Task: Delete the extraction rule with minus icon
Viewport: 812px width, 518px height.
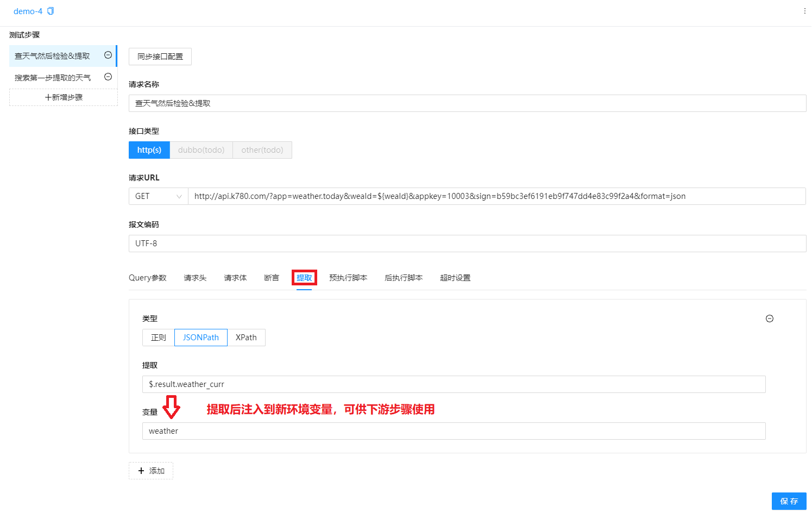Action: 769,319
